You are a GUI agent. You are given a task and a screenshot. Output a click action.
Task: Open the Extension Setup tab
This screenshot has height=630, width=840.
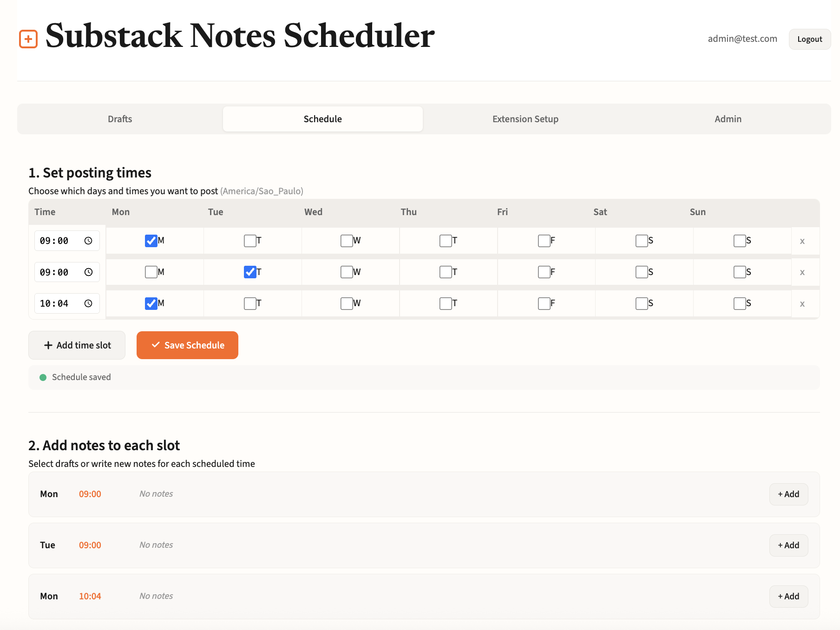[x=525, y=119]
